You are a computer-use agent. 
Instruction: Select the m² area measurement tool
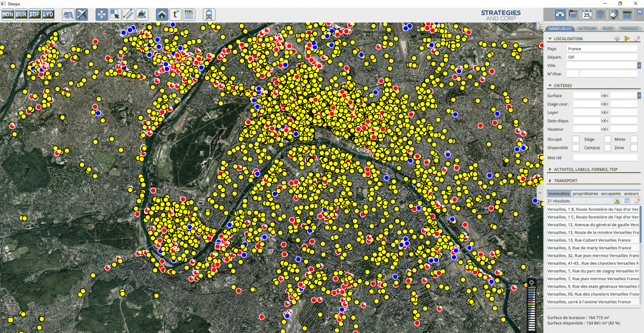tap(142, 14)
